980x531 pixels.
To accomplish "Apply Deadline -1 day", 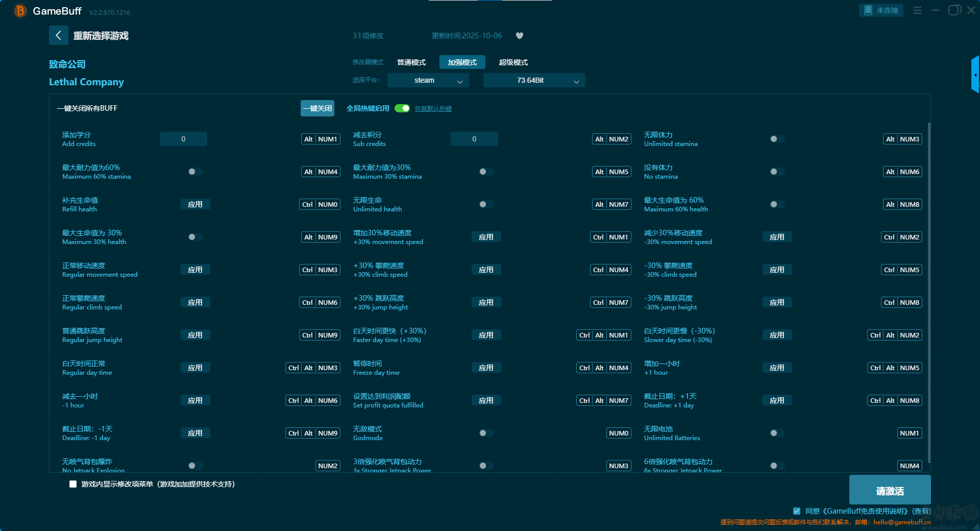I will tap(195, 433).
